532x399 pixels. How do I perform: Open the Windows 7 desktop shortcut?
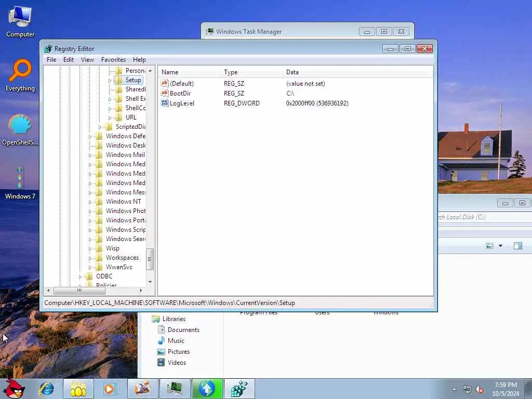(20, 183)
